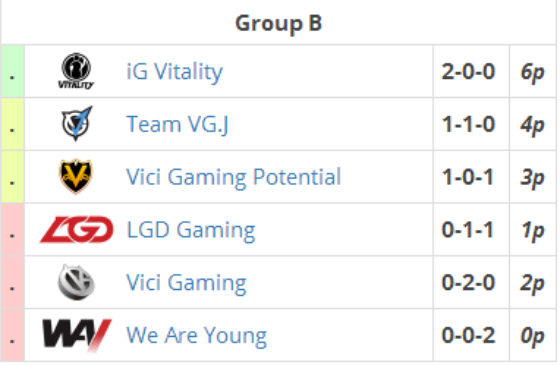This screenshot has width=560, height=365.
Task: Click the Vici Gaming Potential shield logo
Action: pos(76,176)
